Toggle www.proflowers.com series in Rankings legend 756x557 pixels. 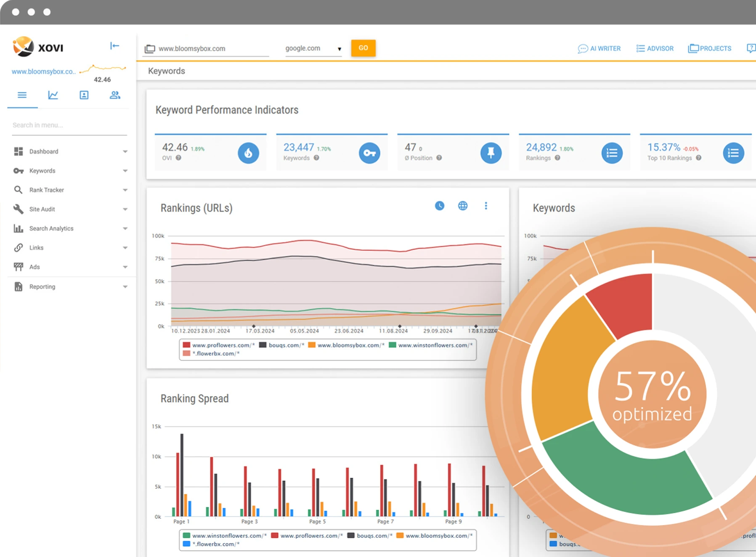click(x=219, y=345)
